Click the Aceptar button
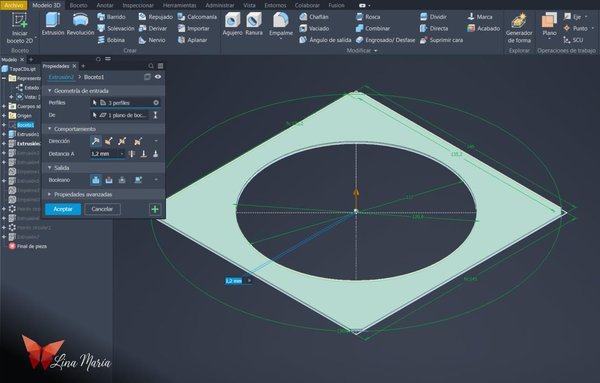600x383 pixels. click(x=63, y=209)
